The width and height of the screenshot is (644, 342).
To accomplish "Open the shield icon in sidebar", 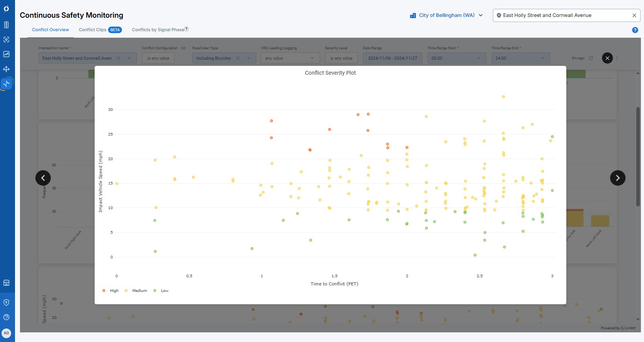I will pos(6,302).
